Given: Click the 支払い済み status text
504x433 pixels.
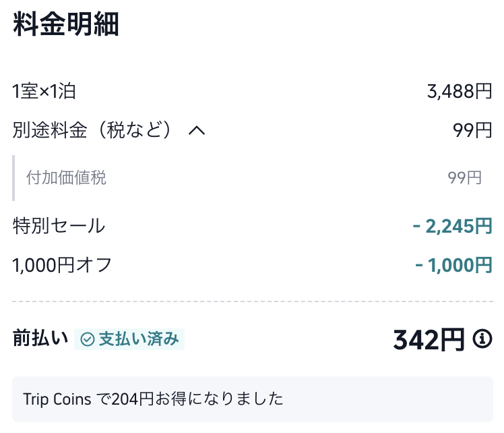Looking at the screenshot, I should coord(139,339).
